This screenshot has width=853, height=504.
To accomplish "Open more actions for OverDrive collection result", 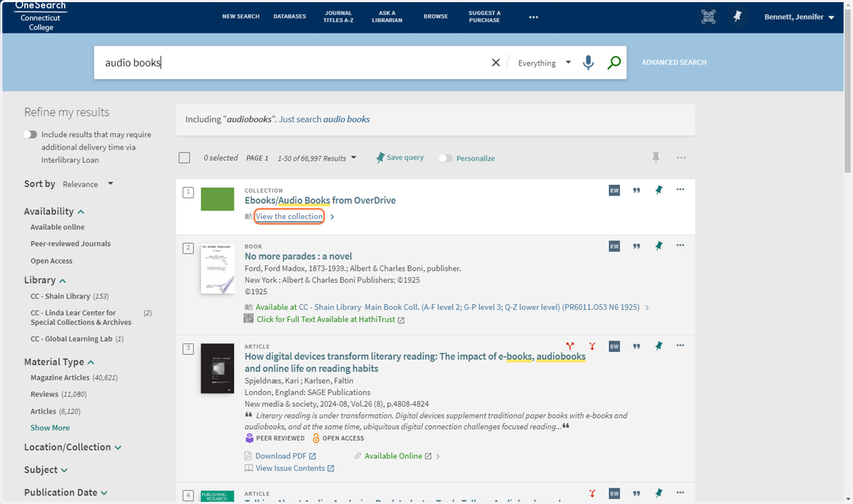I will (680, 189).
